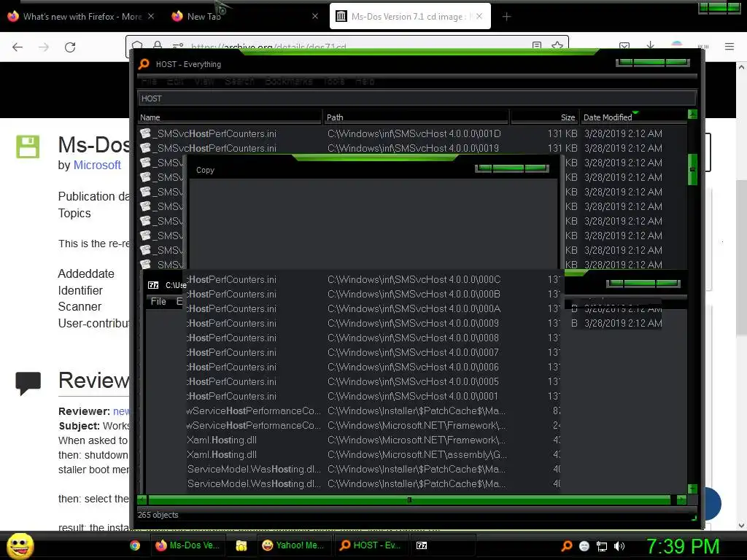The image size is (747, 560).
Task: Open the Help menu in Everything
Action: 365,82
